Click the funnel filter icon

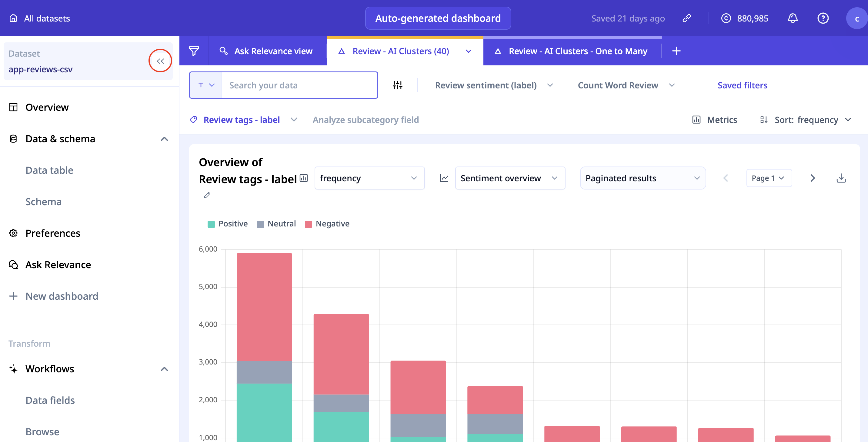coord(194,51)
